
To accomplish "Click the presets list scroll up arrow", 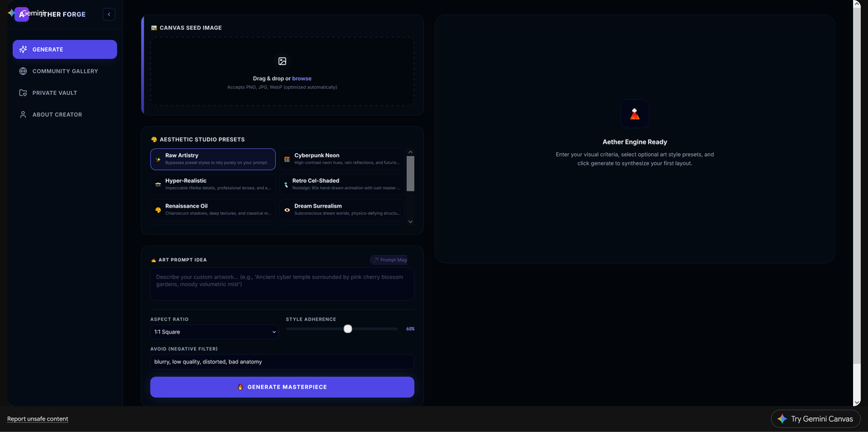I will (410, 152).
